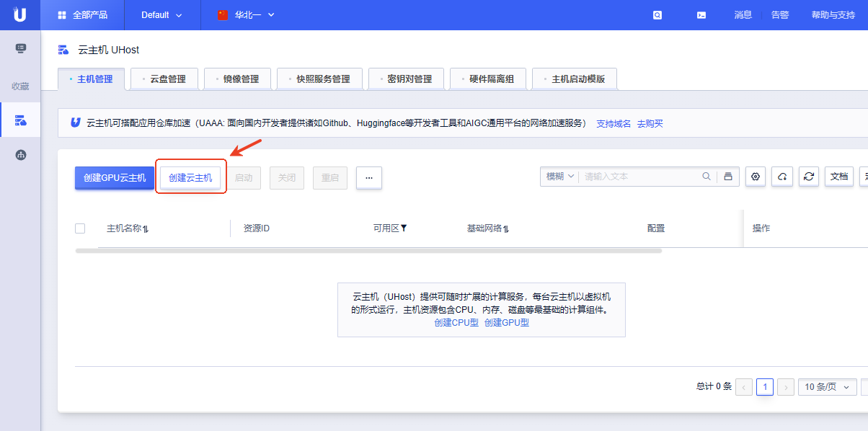Open 收藏 in the sidebar

pyautogui.click(x=20, y=86)
